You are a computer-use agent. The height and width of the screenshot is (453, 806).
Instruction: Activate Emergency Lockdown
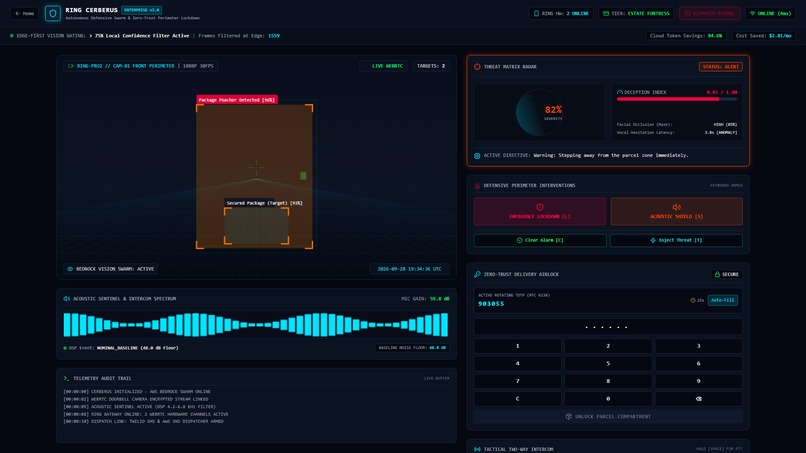(x=540, y=211)
